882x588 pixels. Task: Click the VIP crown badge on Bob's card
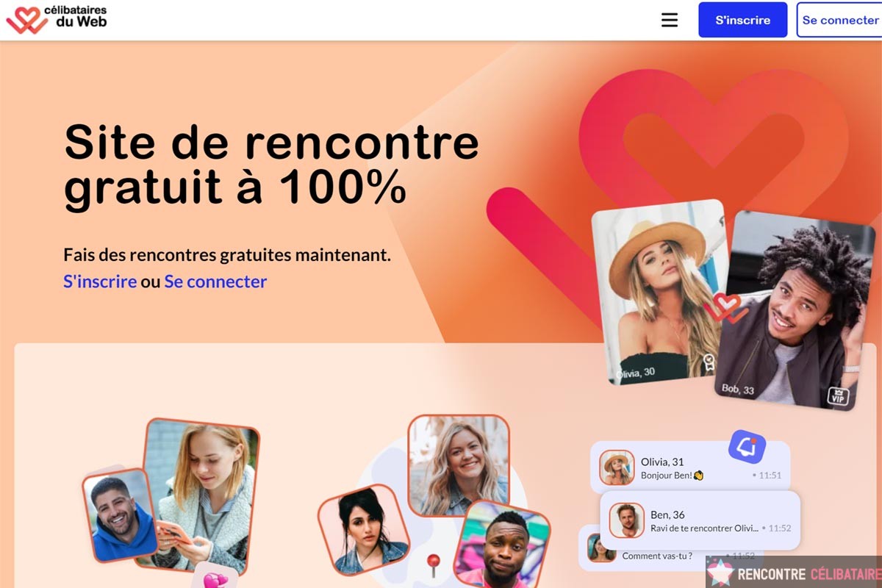839,396
